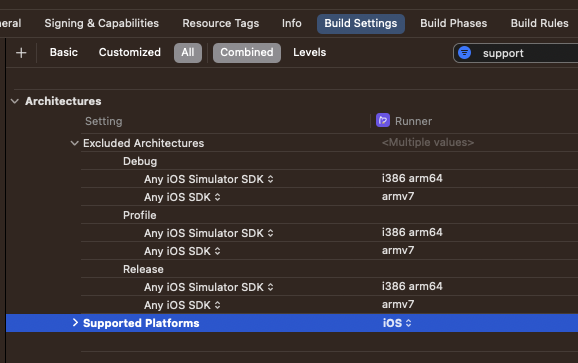Expand the Supported Platforms row
The height and width of the screenshot is (363, 578).
[75, 323]
